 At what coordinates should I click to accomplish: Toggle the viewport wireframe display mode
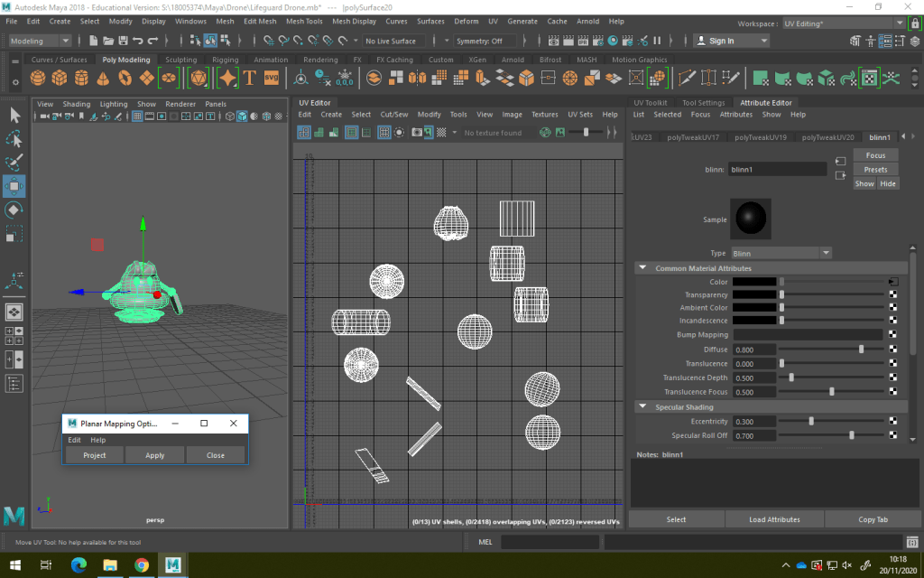click(x=230, y=117)
